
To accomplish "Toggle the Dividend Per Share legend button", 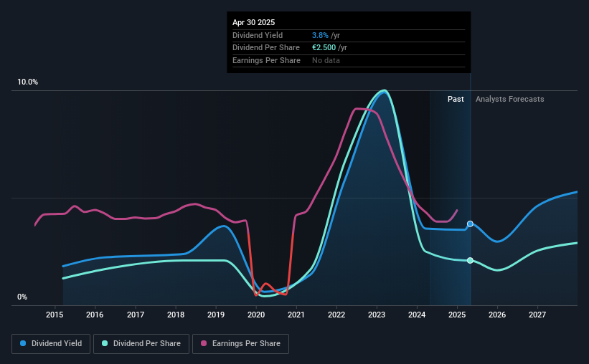I will pyautogui.click(x=141, y=344).
